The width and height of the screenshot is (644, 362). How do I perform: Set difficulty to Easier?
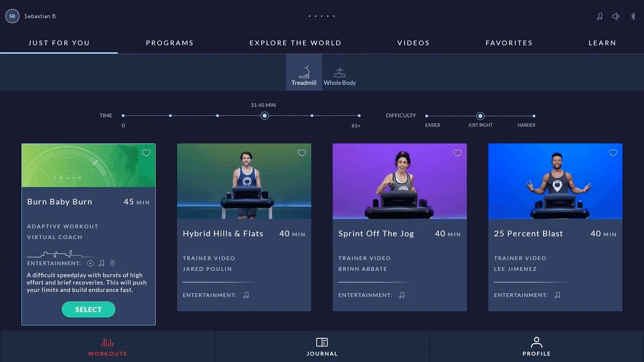pyautogui.click(x=427, y=116)
